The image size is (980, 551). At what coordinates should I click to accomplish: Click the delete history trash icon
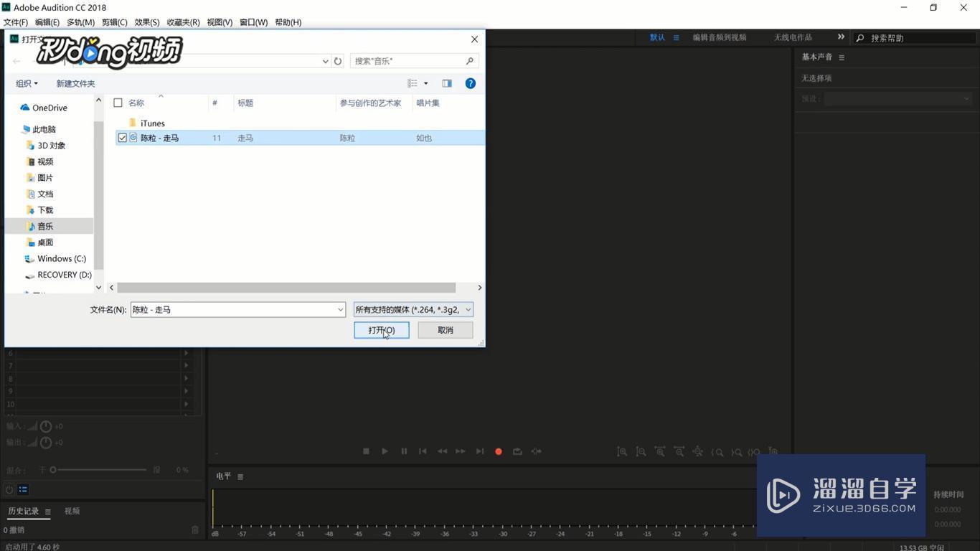(x=195, y=529)
